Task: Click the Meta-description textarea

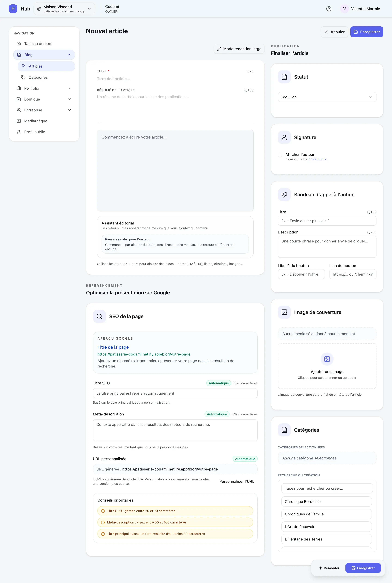Action: pyautogui.click(x=175, y=430)
